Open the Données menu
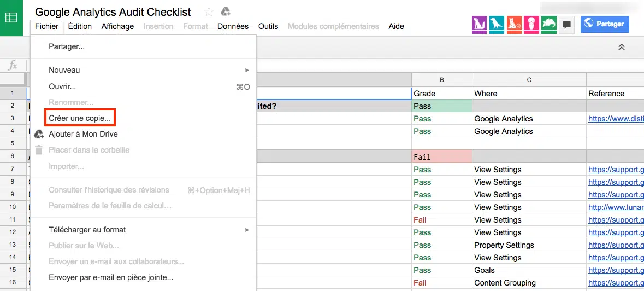 [233, 26]
